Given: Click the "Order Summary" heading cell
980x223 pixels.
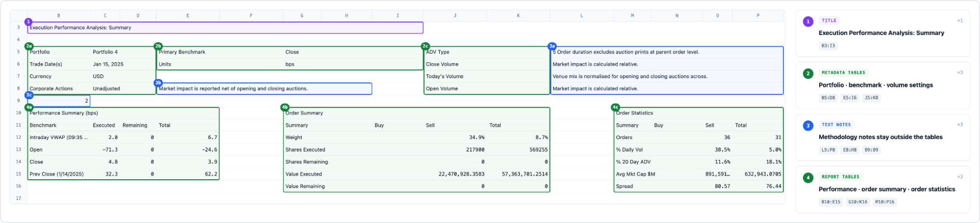Looking at the screenshot, I should click(417, 113).
